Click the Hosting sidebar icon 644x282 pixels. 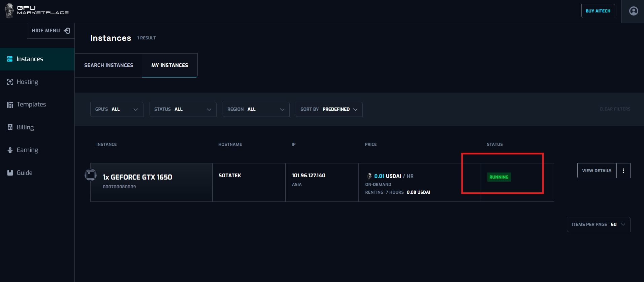point(10,82)
